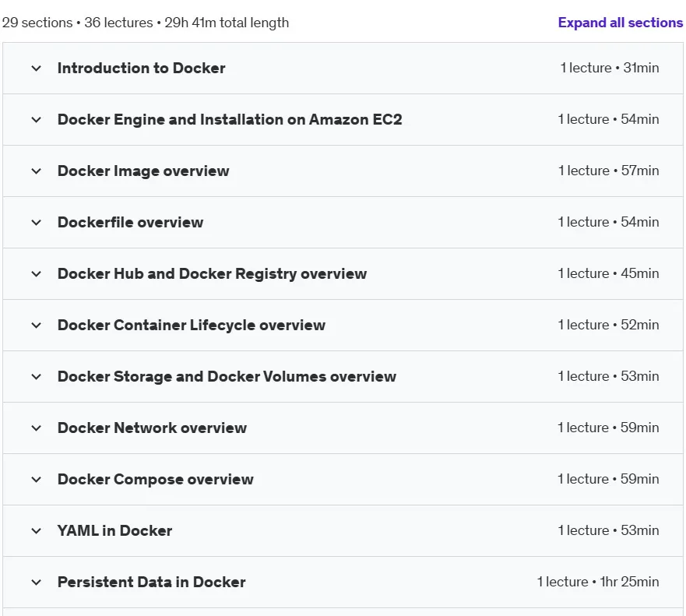
Task: Expand Docker Engine and Installation chevron
Action: click(37, 119)
